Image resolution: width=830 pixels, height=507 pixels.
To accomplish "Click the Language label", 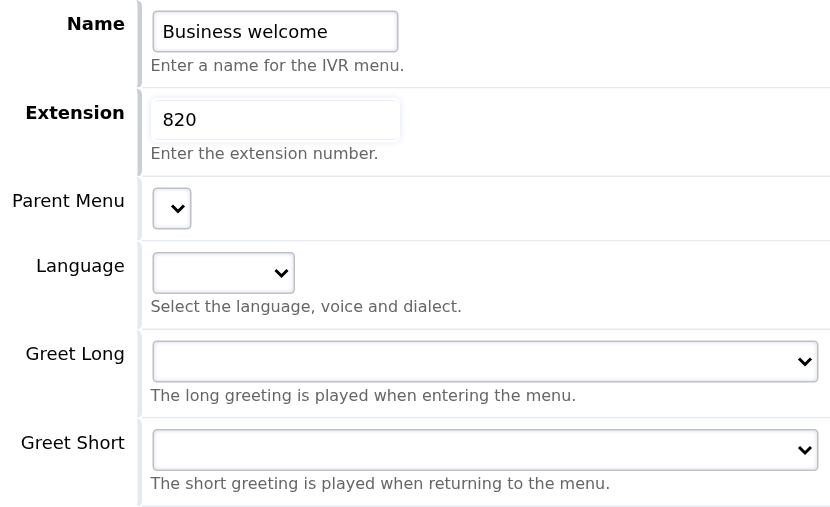I will click(80, 266).
